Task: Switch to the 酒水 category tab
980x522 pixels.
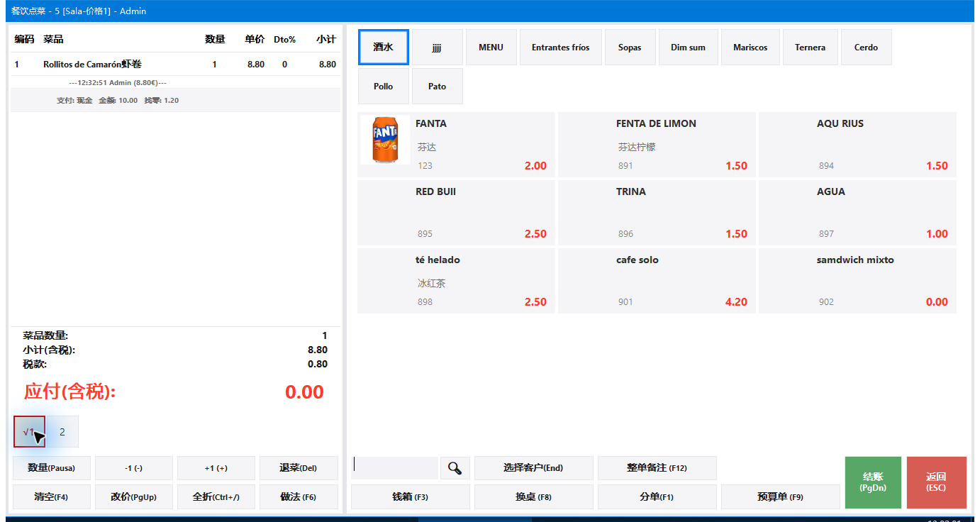Action: coord(384,48)
